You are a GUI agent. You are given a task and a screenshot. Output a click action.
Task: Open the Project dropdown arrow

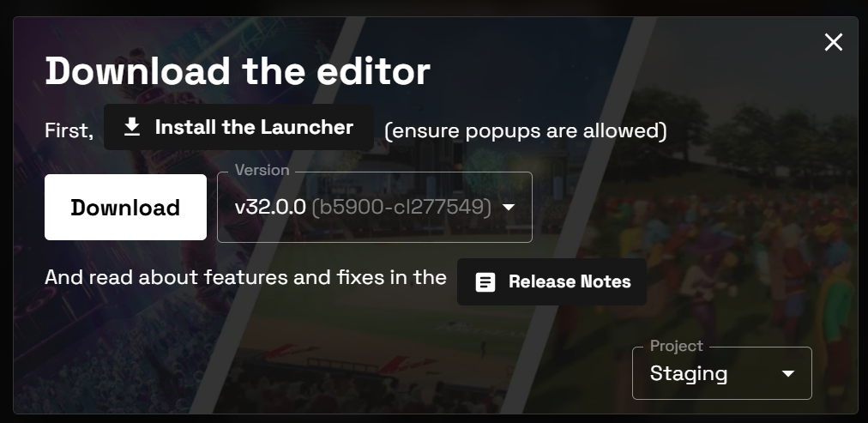coord(787,374)
